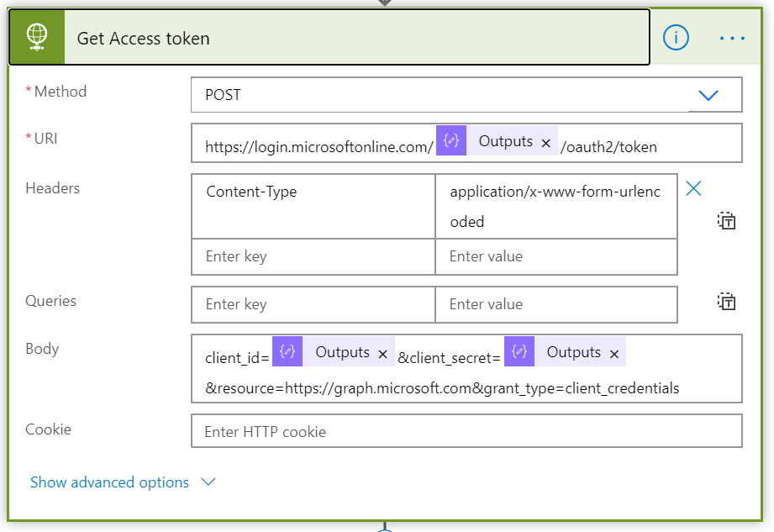Click the Method label
The width and height of the screenshot is (774, 532).
[61, 92]
